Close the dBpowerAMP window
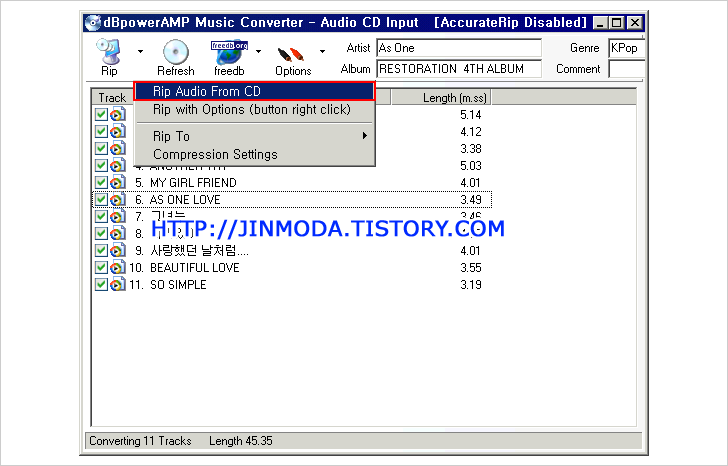 tap(634, 23)
